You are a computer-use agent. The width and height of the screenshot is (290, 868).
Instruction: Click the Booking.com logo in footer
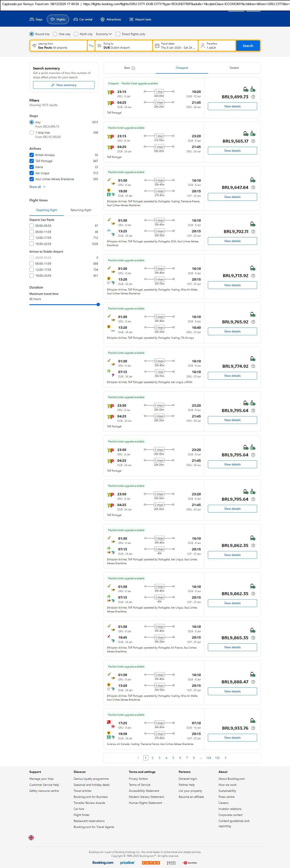(x=103, y=862)
